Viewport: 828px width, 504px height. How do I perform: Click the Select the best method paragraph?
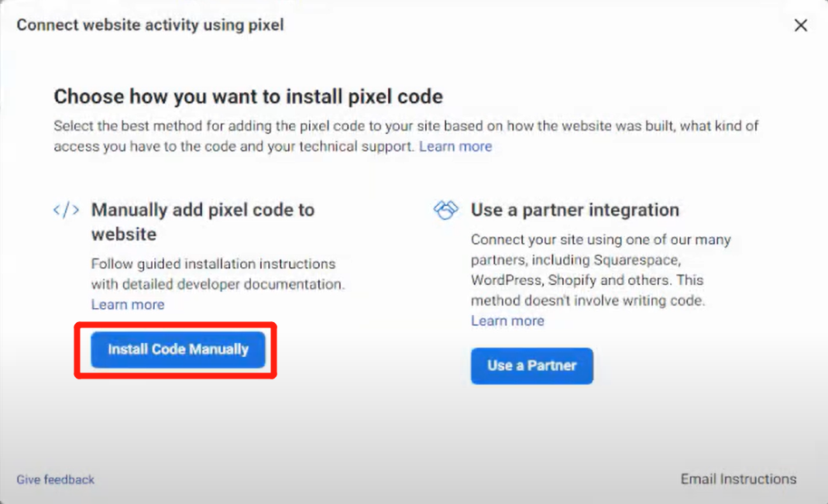point(406,135)
